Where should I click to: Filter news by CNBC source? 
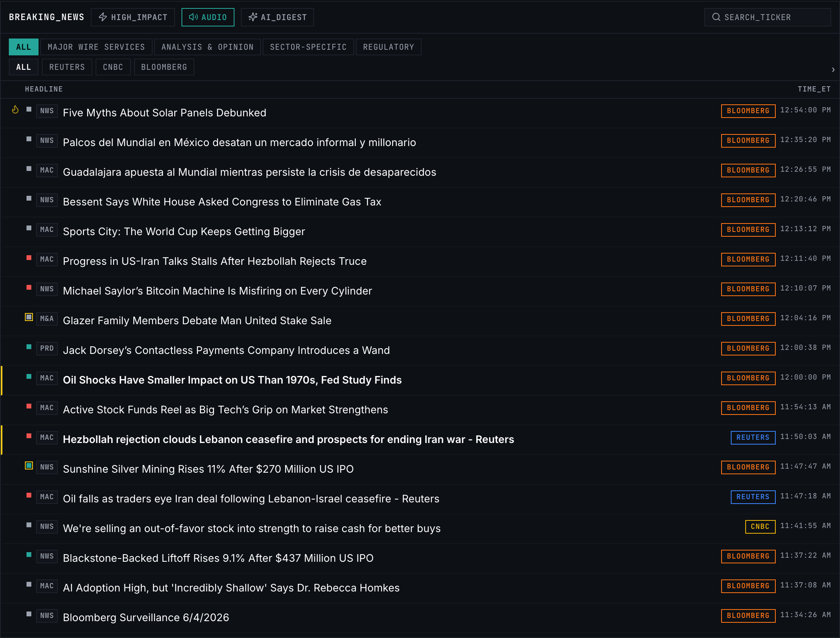(113, 67)
